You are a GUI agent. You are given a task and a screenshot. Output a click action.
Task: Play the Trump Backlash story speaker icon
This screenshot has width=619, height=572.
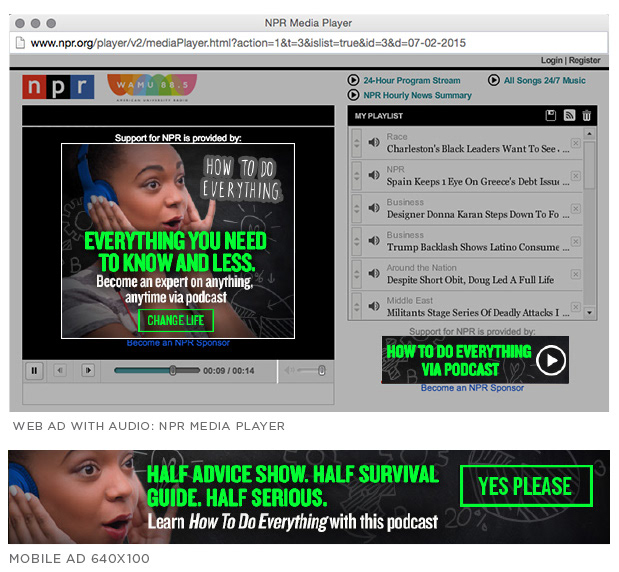(x=374, y=240)
